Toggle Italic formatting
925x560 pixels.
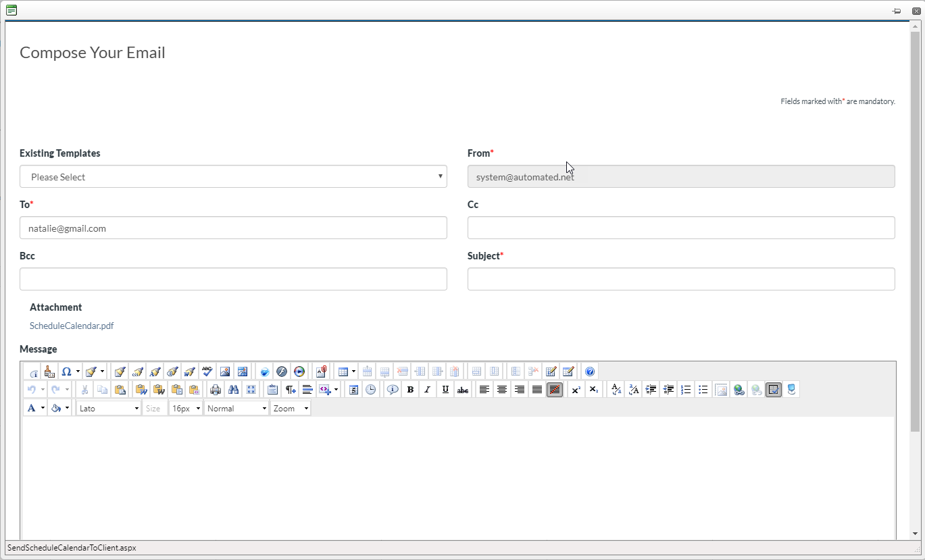[x=428, y=390]
